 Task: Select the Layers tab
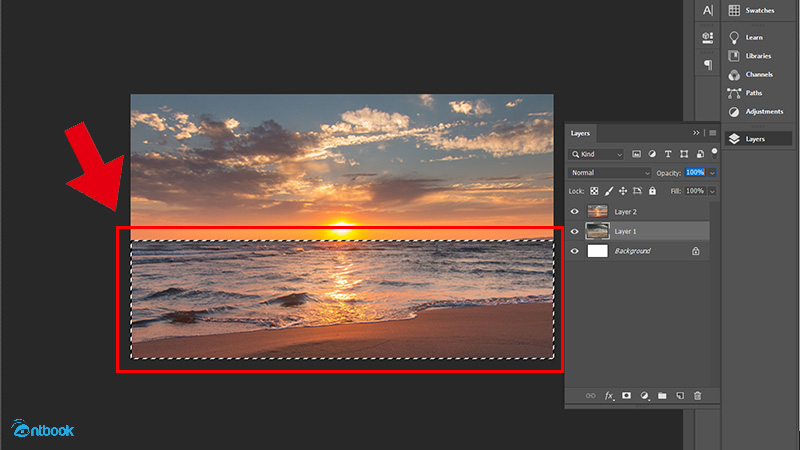point(580,133)
